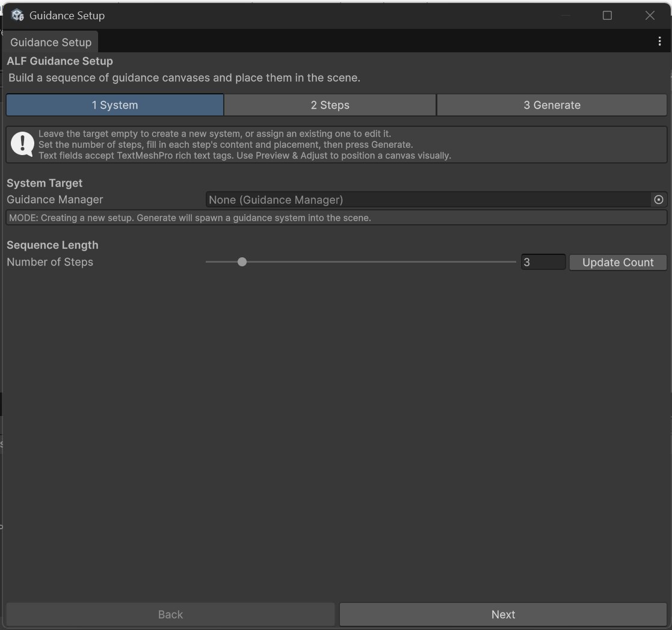Image resolution: width=672 pixels, height=630 pixels.
Task: Click the 'Leave the target empty' help text
Action: (x=215, y=133)
